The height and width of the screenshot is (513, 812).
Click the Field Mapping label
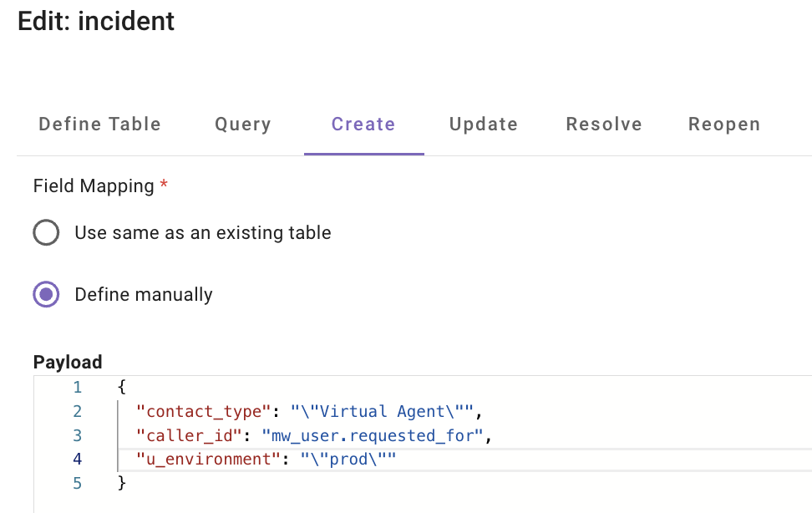click(94, 186)
